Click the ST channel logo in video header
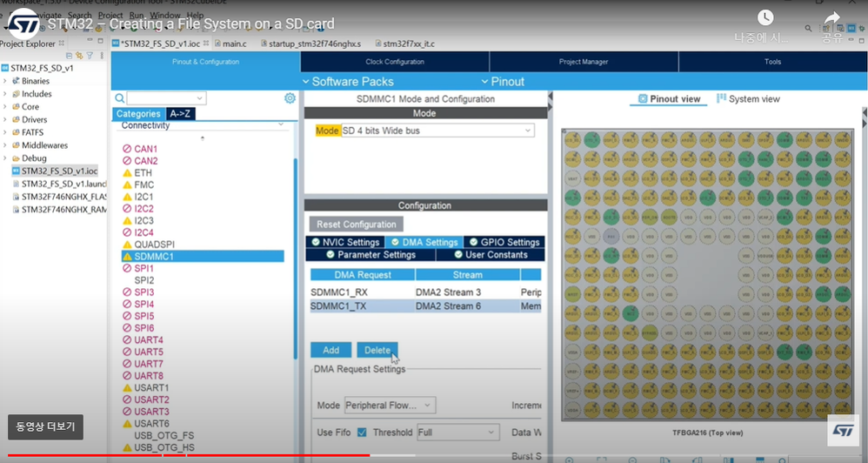868x463 pixels. click(23, 23)
